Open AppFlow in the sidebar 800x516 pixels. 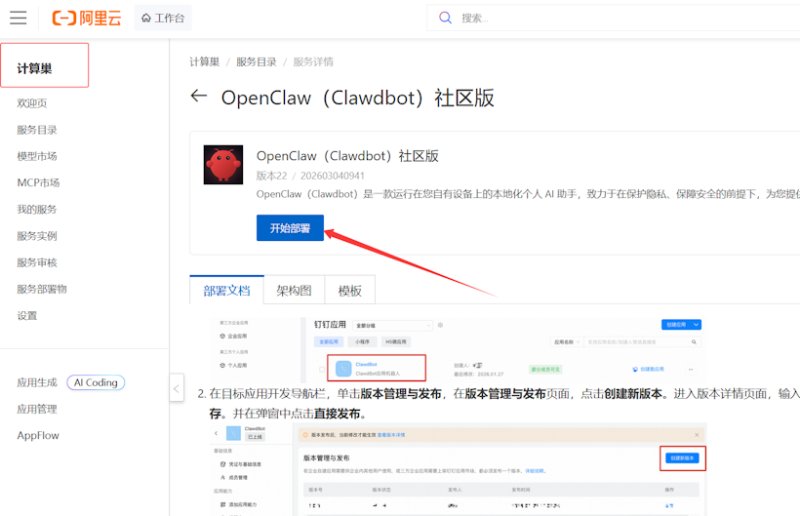38,435
